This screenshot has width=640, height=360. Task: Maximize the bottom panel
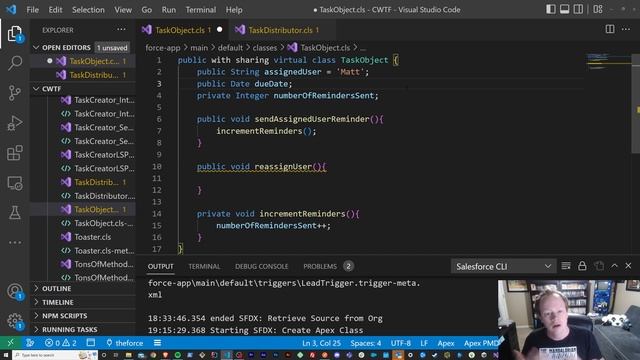(614, 266)
